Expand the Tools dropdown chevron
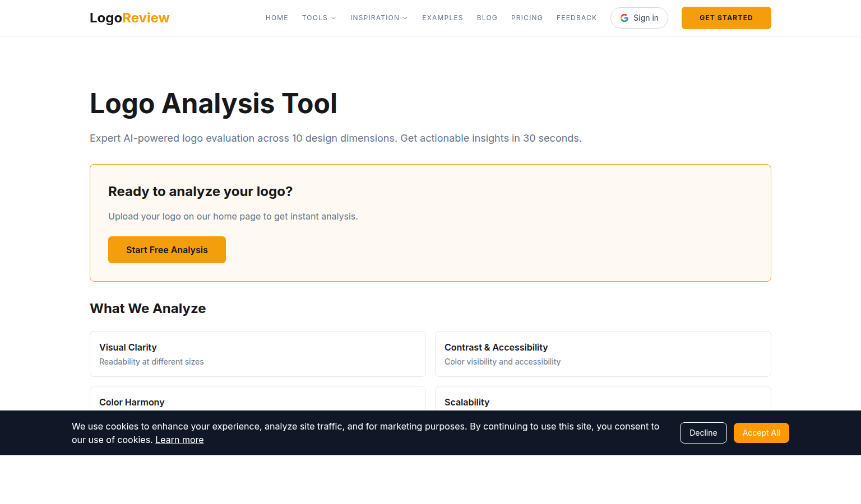 (x=334, y=18)
